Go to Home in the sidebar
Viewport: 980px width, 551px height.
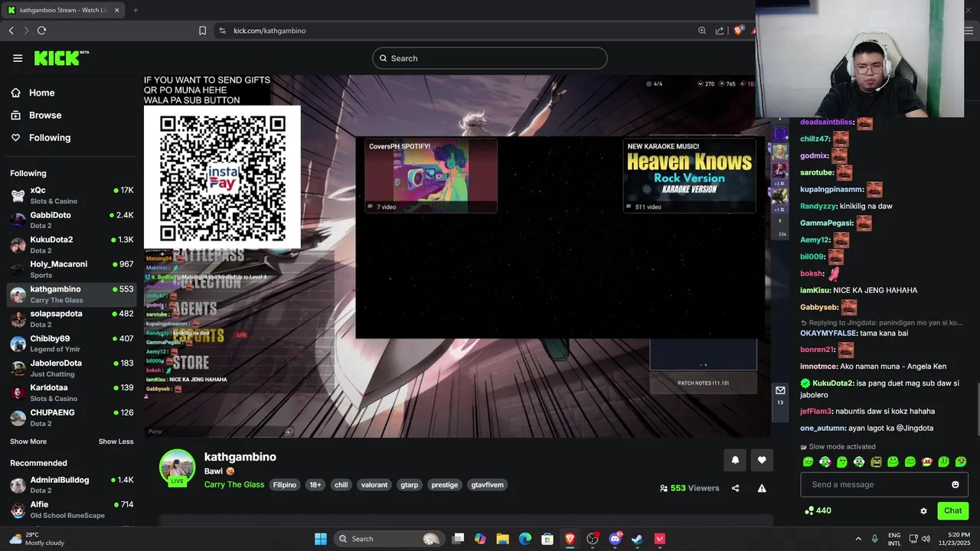32,93
